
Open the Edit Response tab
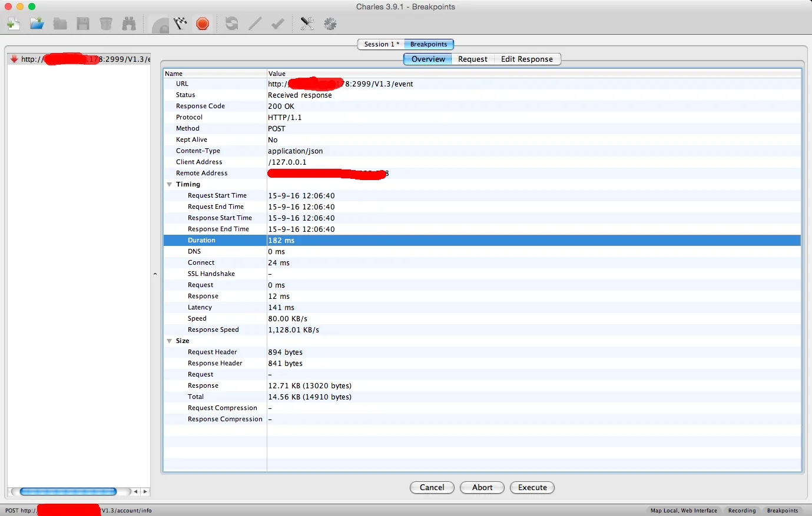[526, 59]
